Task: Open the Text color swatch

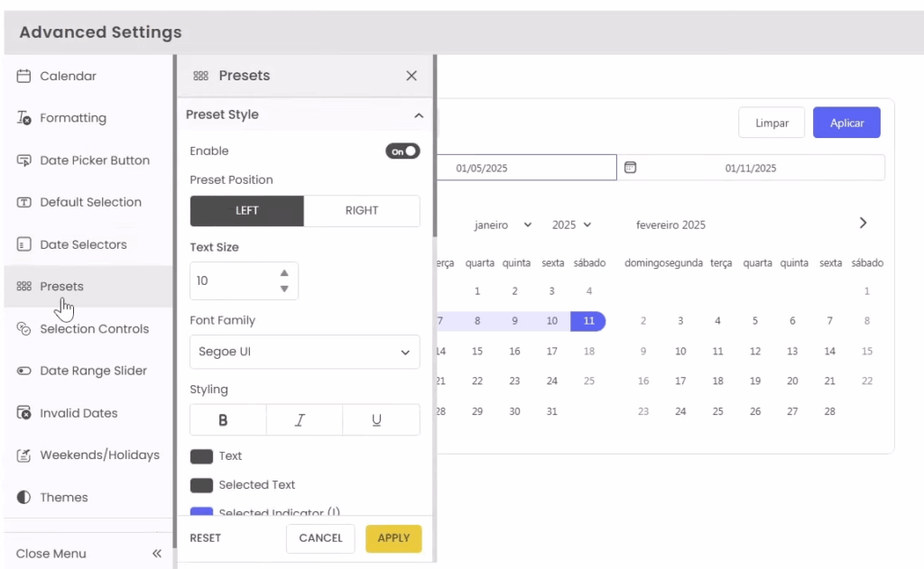Action: (x=201, y=456)
